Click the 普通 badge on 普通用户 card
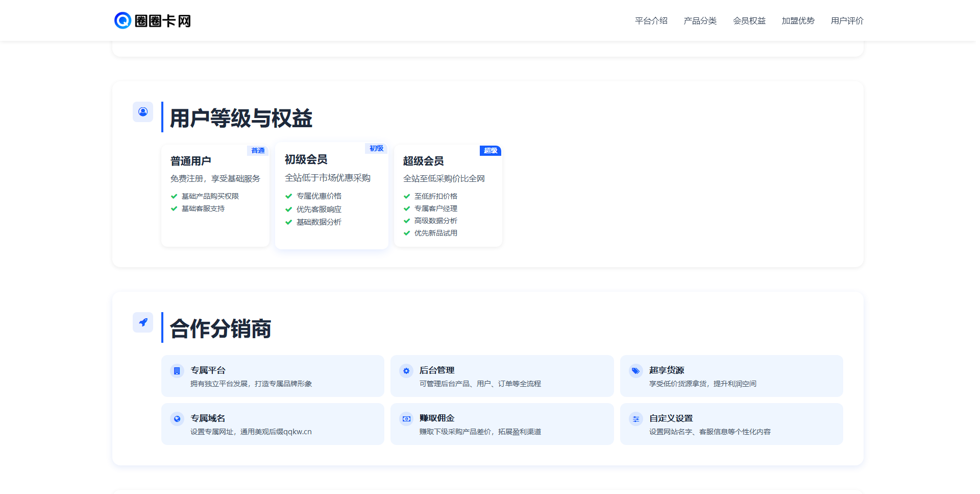Viewport: 980px width, 494px height. coord(258,151)
